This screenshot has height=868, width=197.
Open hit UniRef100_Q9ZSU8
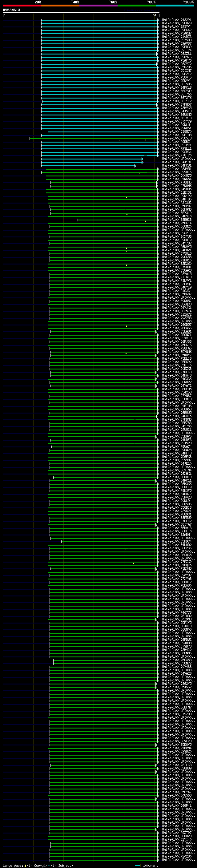[x=176, y=40]
